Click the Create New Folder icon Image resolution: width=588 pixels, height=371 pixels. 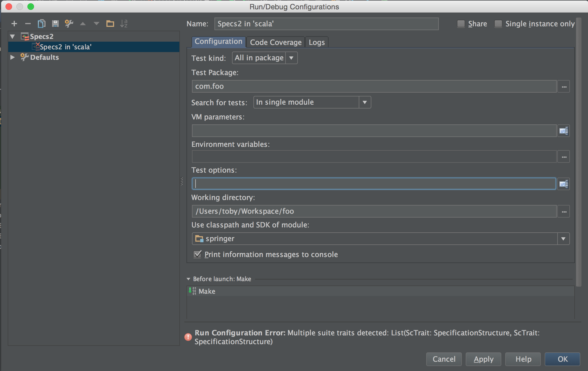(x=110, y=24)
